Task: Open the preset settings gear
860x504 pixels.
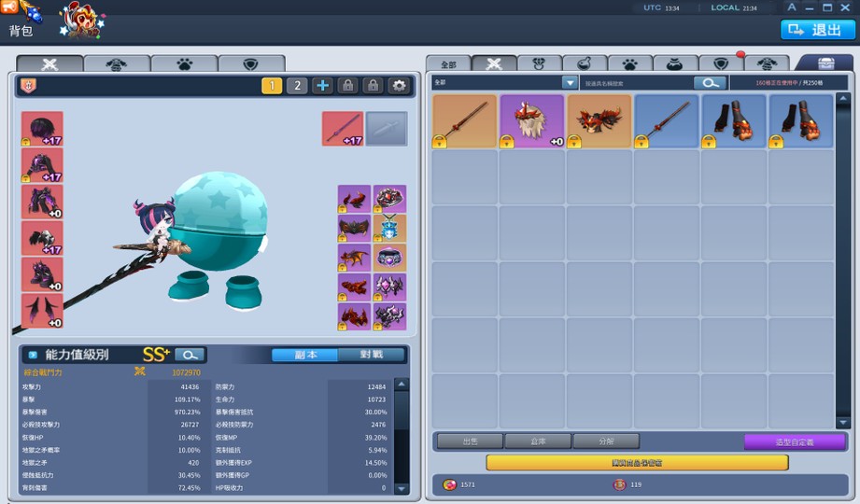Action: tap(399, 86)
